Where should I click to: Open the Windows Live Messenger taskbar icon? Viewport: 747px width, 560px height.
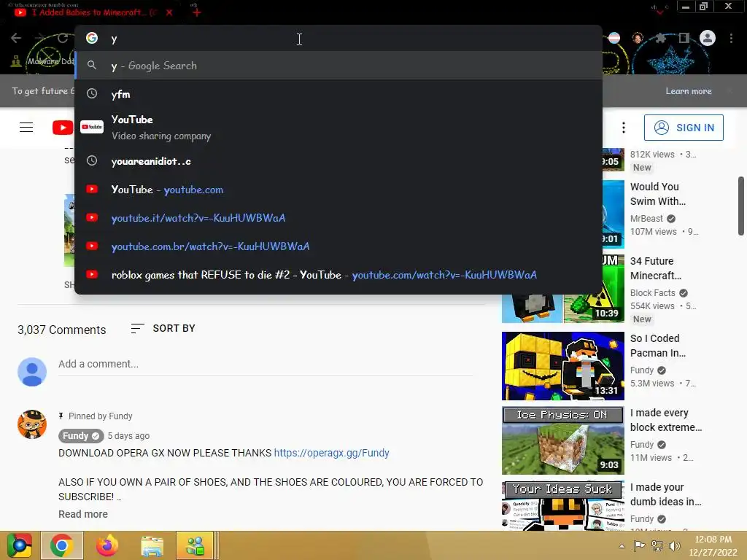196,545
